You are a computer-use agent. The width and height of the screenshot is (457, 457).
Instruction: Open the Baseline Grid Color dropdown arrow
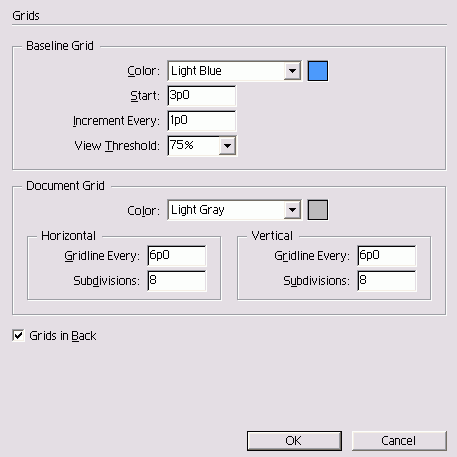(292, 71)
